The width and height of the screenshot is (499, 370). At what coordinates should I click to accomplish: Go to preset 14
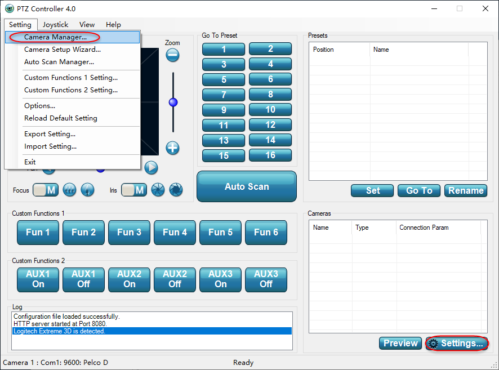point(270,140)
